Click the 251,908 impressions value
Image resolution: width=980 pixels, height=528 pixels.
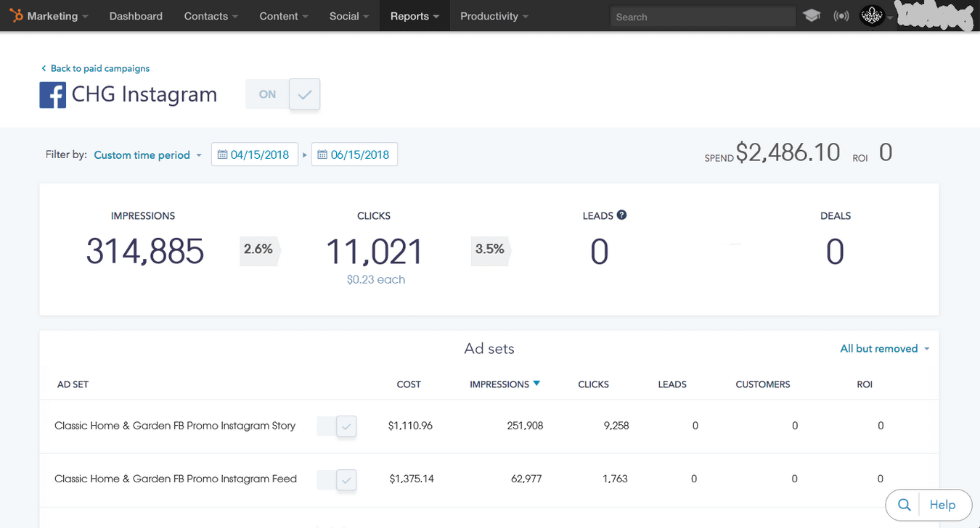(x=525, y=426)
